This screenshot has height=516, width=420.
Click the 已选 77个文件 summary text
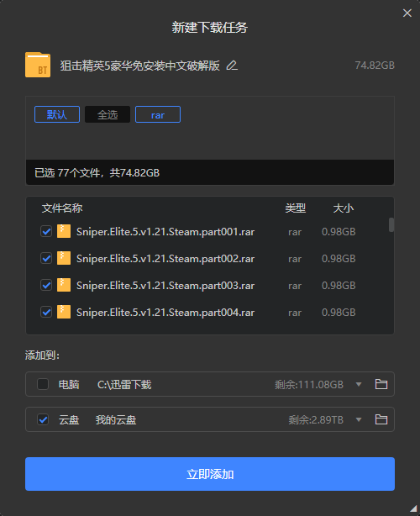tap(97, 173)
